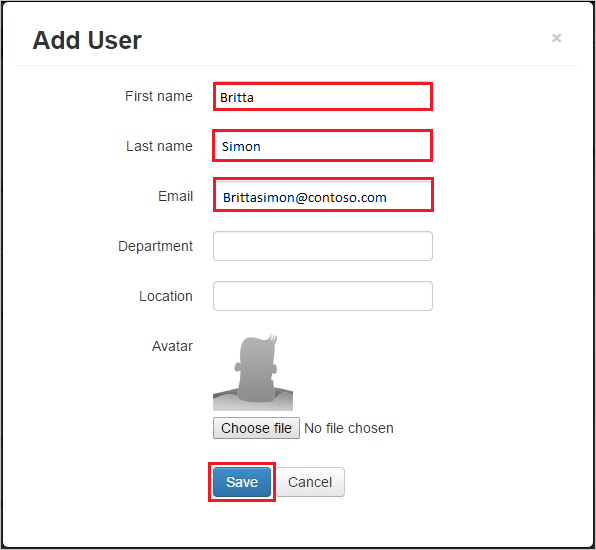Close the Add User dialog
The height and width of the screenshot is (550, 596).
click(x=556, y=38)
